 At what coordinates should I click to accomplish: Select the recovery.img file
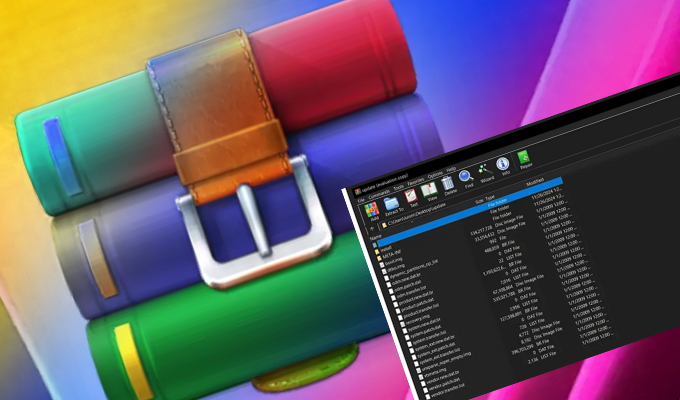tap(417, 320)
